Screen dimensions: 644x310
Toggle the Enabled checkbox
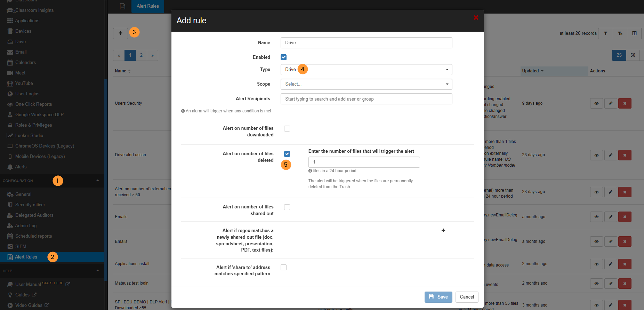284,57
